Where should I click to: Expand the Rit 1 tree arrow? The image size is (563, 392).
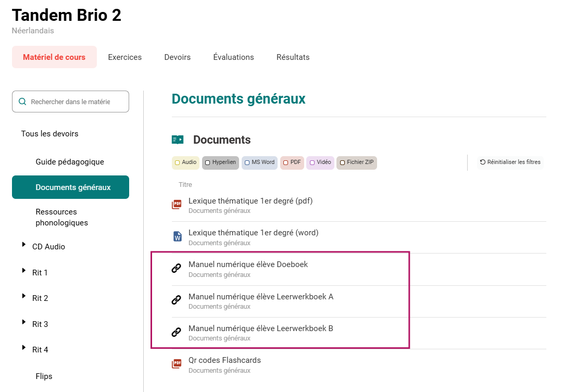click(24, 270)
